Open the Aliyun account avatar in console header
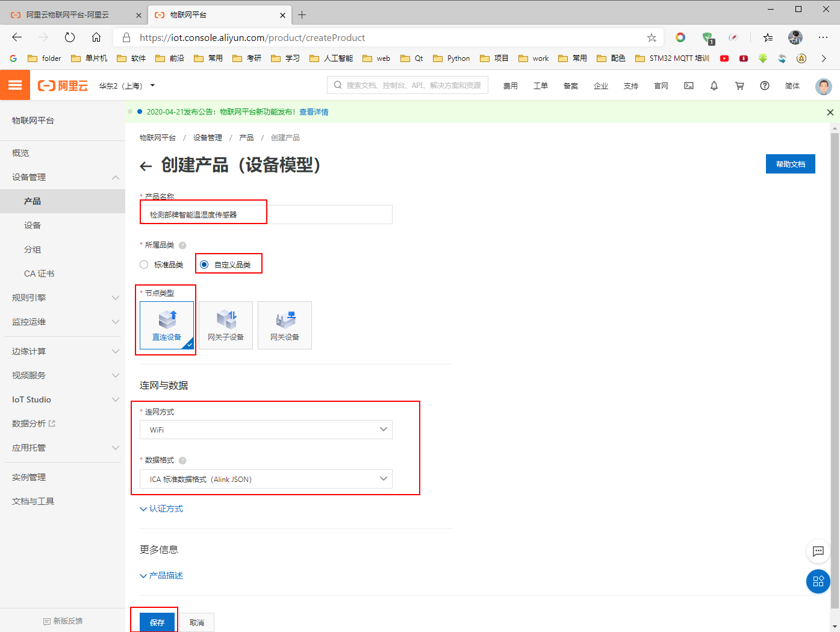Image resolution: width=840 pixels, height=632 pixels. point(824,86)
